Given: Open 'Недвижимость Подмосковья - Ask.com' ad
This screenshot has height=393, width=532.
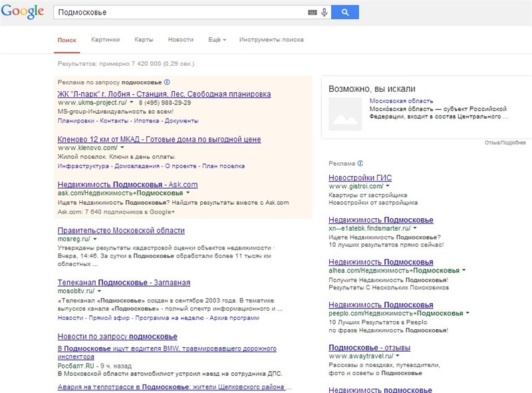Looking at the screenshot, I should pyautogui.click(x=128, y=185).
